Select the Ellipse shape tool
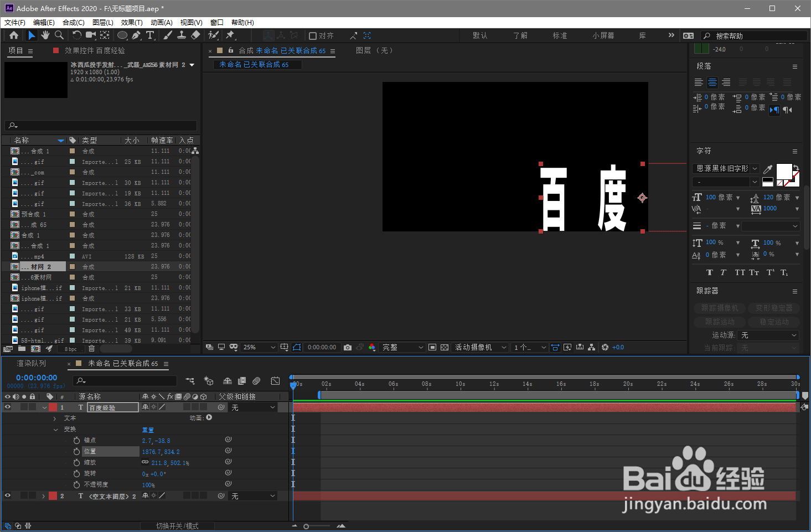This screenshot has width=811, height=532. tap(122, 35)
